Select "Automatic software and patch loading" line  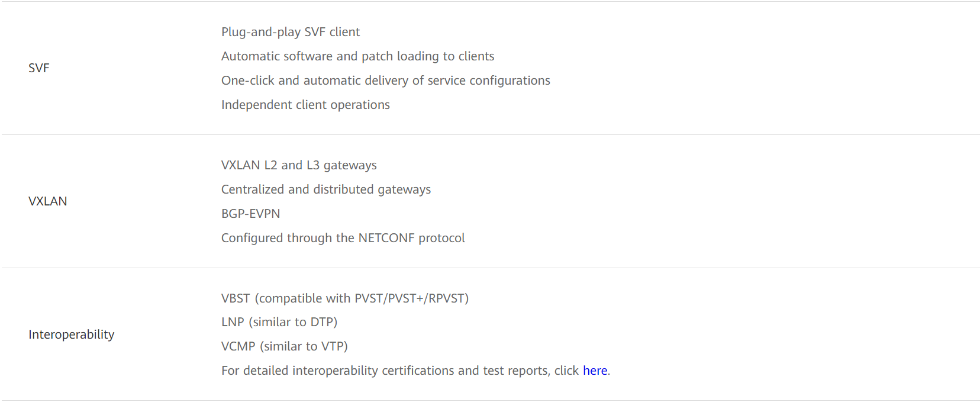point(357,56)
